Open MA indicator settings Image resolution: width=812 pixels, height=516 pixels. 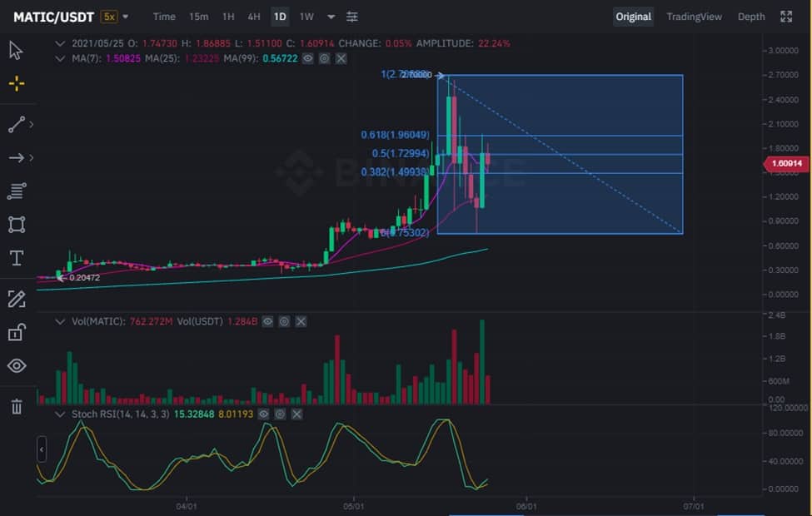click(x=324, y=58)
